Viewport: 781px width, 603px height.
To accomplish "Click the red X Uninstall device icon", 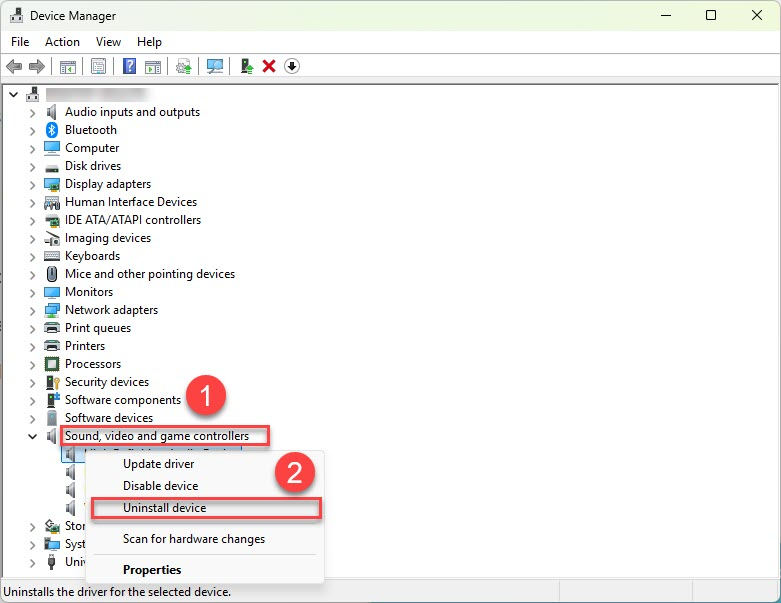I will coord(269,66).
